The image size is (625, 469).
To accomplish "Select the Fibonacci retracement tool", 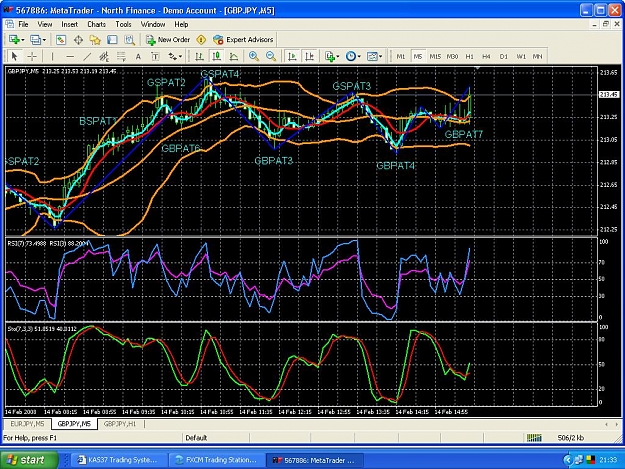I will (121, 57).
